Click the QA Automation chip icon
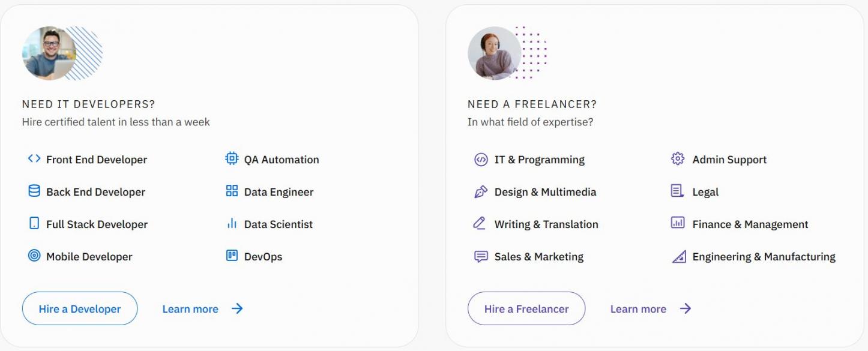 point(232,159)
